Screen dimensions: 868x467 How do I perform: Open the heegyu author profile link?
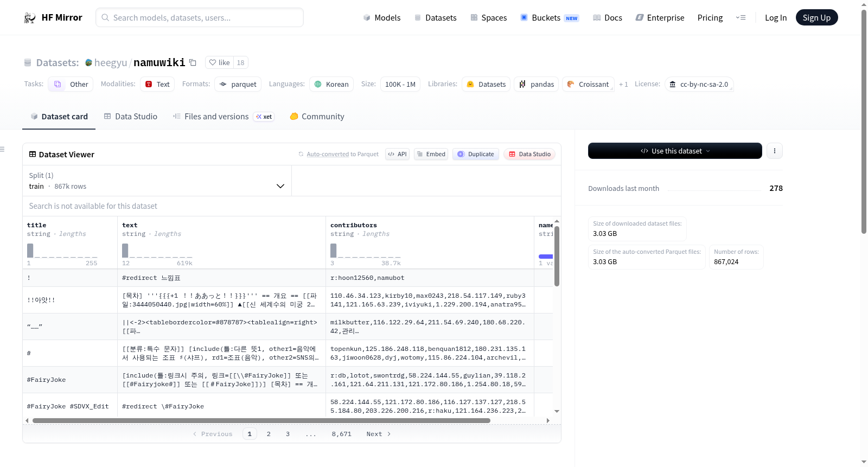(x=111, y=62)
